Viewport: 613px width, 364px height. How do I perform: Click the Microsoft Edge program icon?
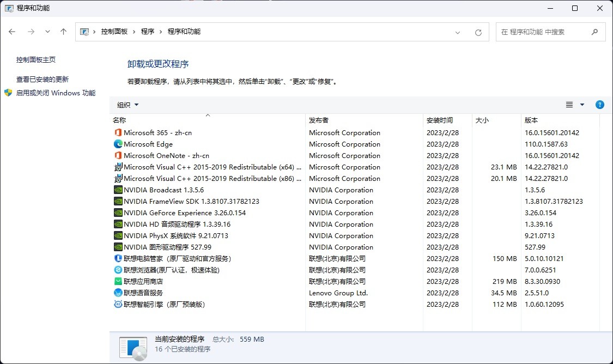(x=118, y=144)
